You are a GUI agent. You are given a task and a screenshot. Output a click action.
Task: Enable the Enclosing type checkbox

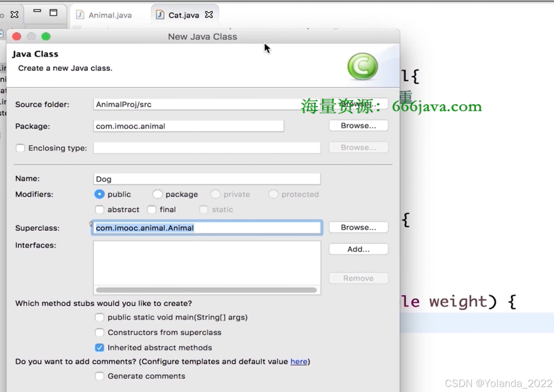click(20, 148)
